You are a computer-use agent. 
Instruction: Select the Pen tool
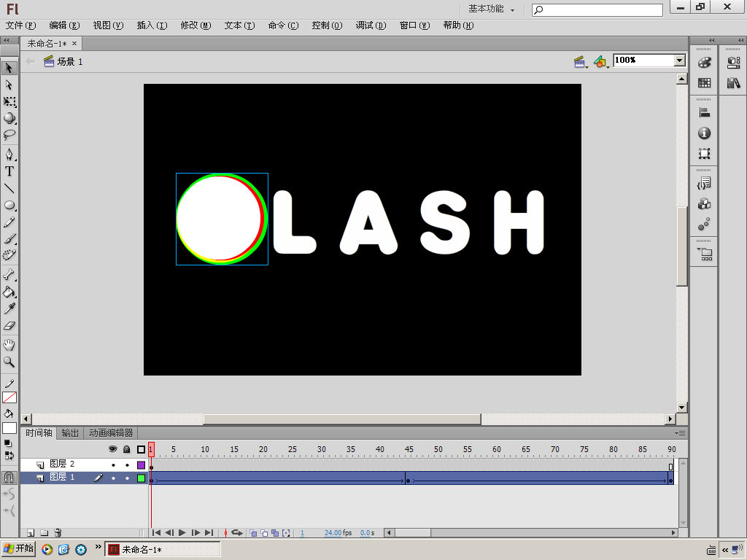click(x=9, y=155)
